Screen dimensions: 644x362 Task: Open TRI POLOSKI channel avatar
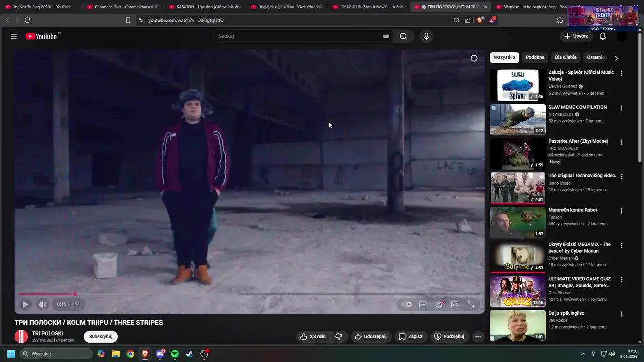point(21,336)
